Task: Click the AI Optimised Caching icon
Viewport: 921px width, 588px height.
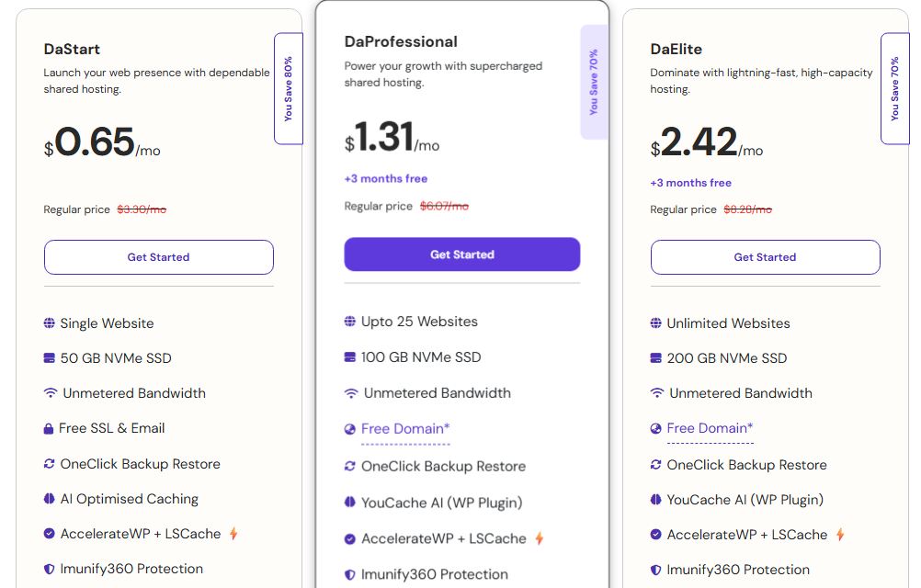Action: coord(49,499)
